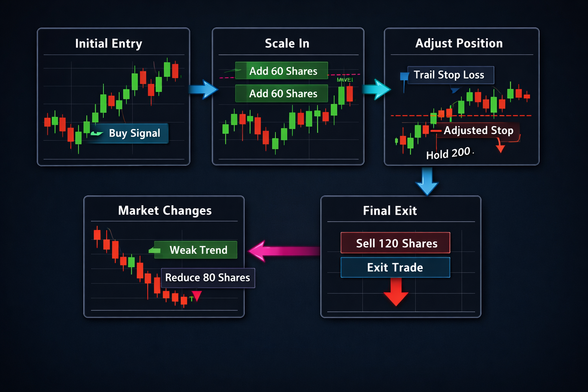Select the Reduce 80 Shares label
Screen dimensions: 588x392
tap(208, 278)
